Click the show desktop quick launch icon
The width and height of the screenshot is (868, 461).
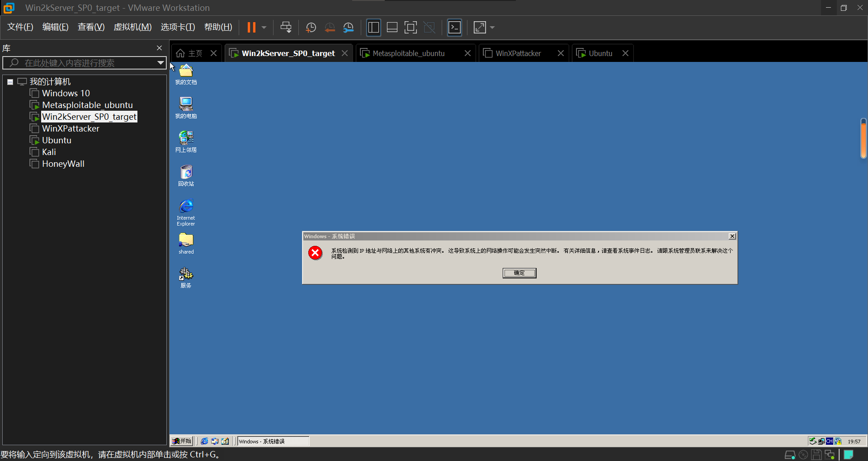(225, 441)
